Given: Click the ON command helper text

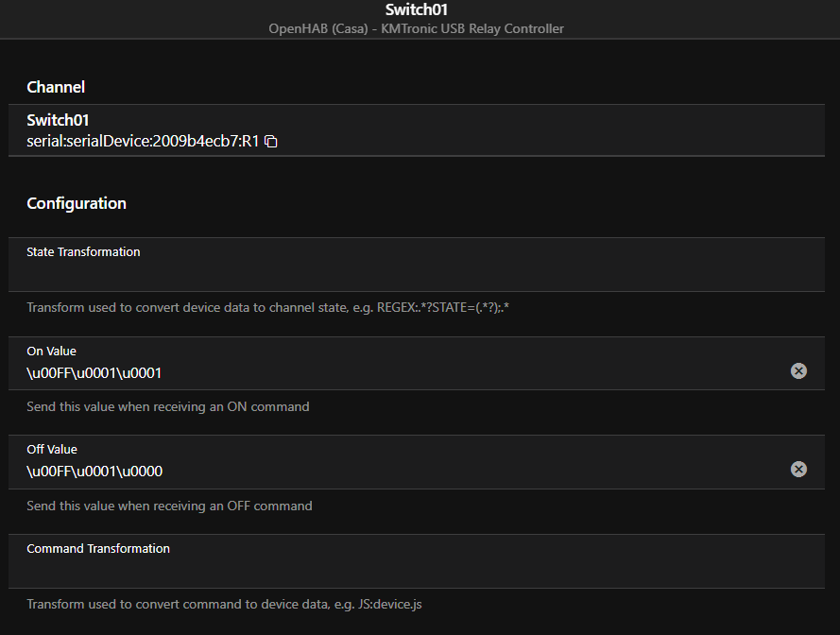Looking at the screenshot, I should [x=168, y=406].
